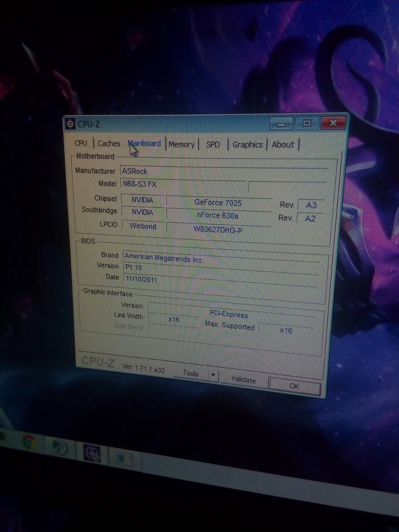Click the Winbond LPCIO vendor field
The image size is (399, 532).
(x=143, y=226)
